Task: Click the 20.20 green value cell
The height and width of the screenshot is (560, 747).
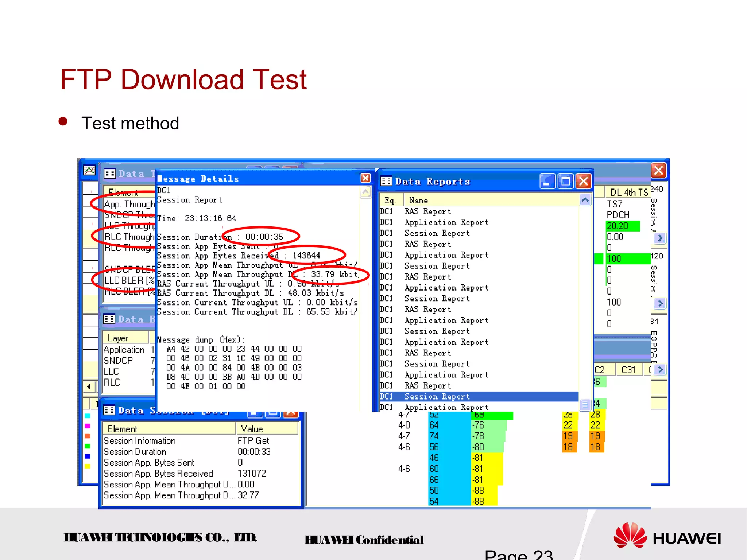Action: click(x=623, y=226)
